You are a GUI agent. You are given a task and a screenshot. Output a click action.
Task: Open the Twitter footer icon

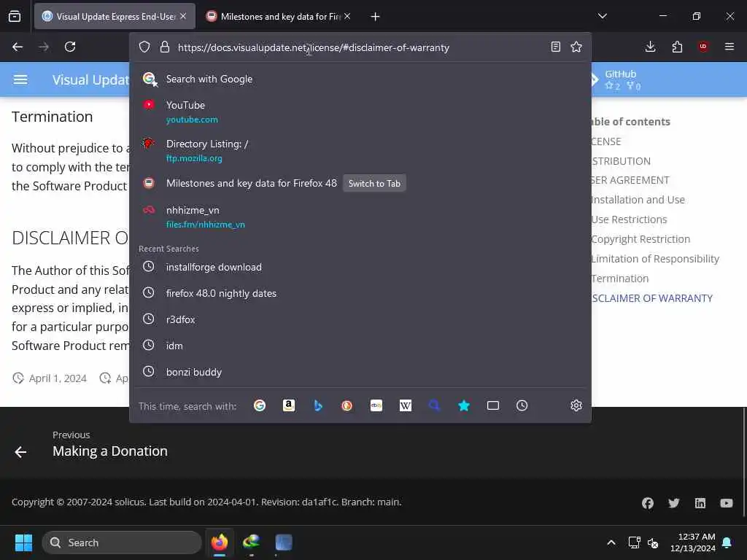(x=673, y=503)
